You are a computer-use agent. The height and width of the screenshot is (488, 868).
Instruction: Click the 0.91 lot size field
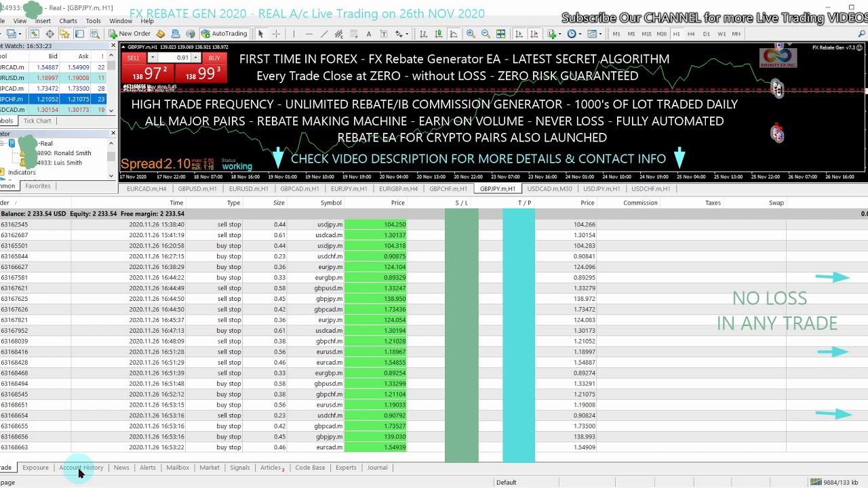[175, 58]
